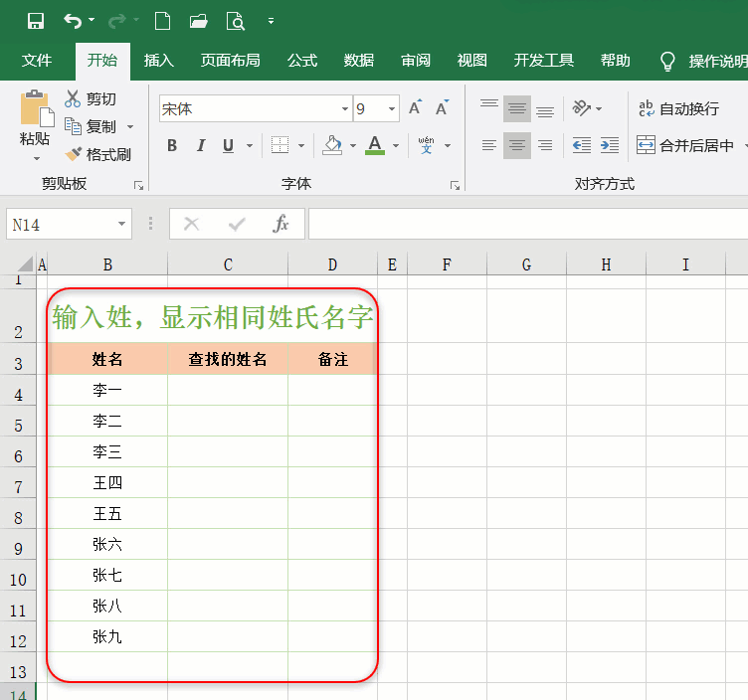Viewport: 748px width, 700px height.
Task: Increase indent icon
Action: pyautogui.click(x=610, y=145)
